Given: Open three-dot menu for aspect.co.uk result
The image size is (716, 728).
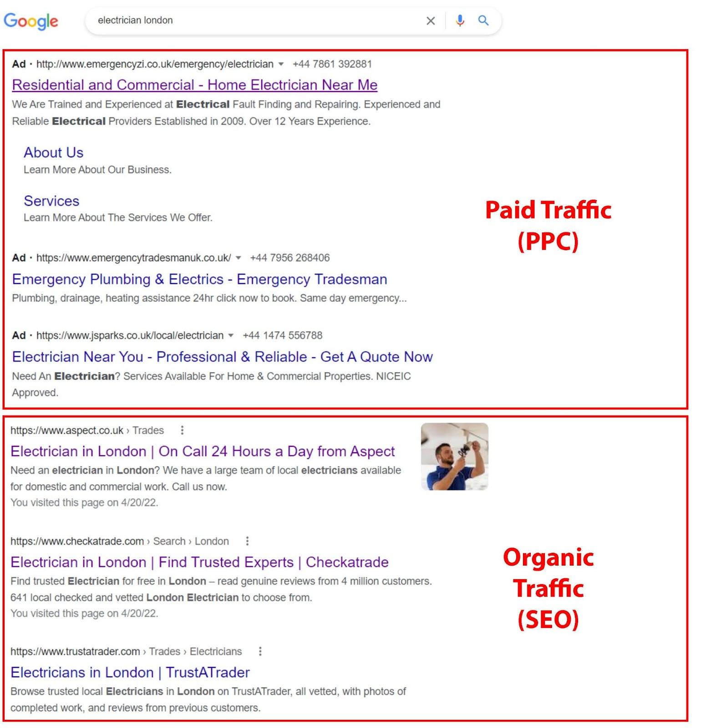Looking at the screenshot, I should pos(182,430).
